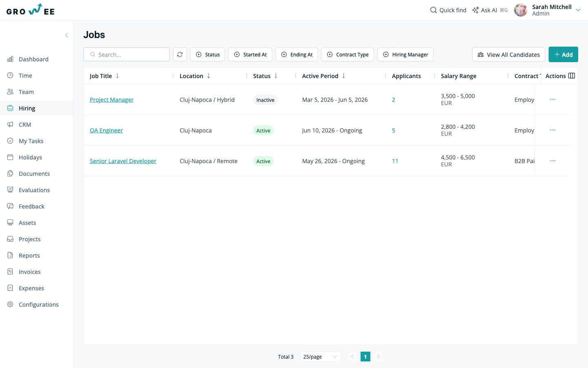Click the Invoices icon
The width and height of the screenshot is (588, 368).
coord(10,272)
